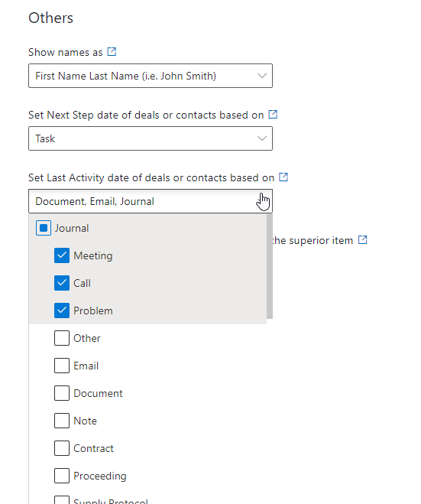The image size is (421, 504).
Task: Expand the Show names as dropdown
Action: [151, 76]
